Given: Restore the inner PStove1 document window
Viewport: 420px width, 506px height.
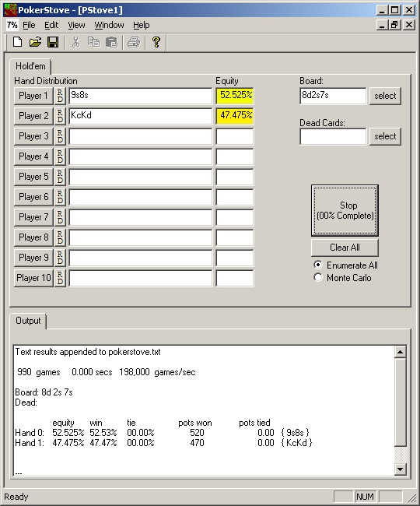Looking at the screenshot, I should 394,25.
